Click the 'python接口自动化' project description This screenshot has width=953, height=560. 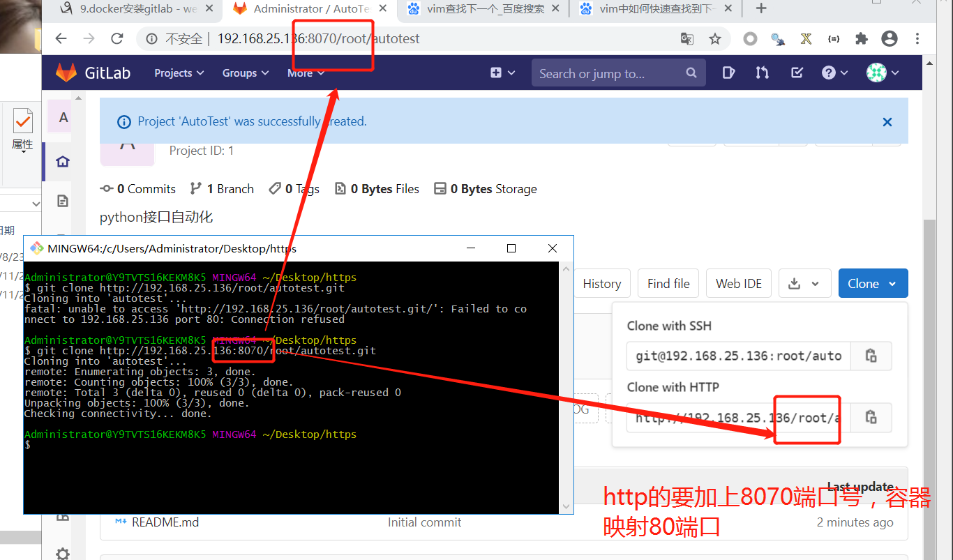click(156, 218)
